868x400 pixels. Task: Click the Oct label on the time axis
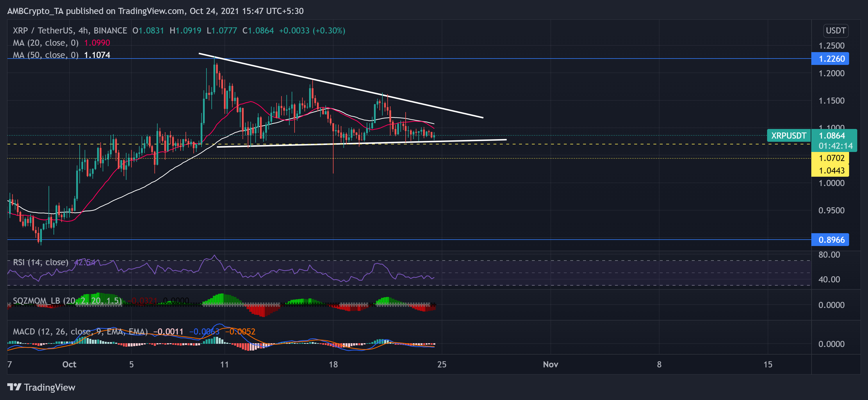coord(70,364)
